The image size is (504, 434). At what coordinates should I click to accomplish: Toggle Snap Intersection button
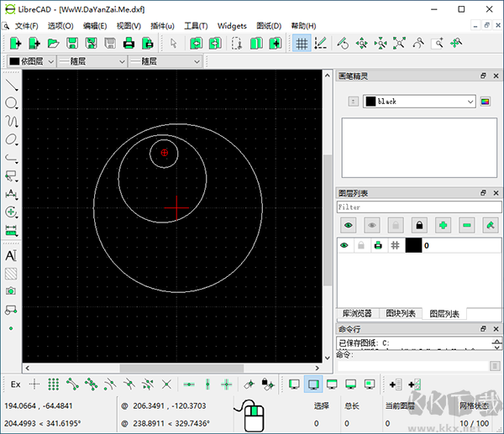[x=166, y=384]
